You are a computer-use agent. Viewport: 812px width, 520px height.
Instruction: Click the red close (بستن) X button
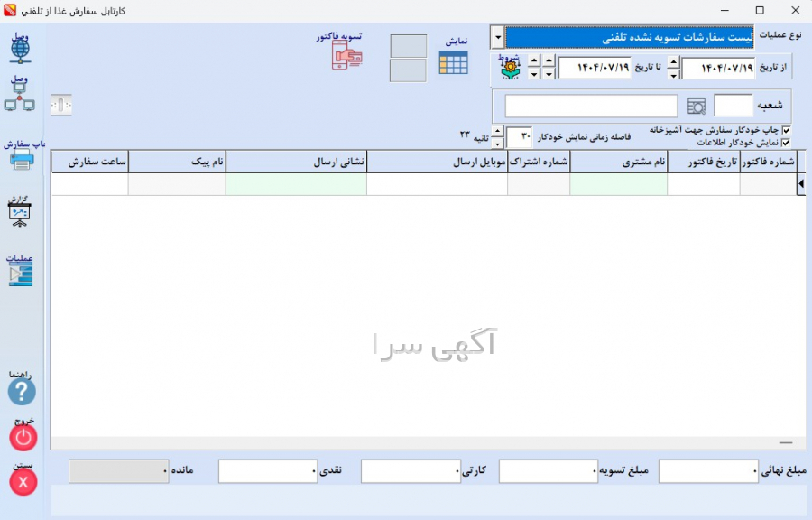(x=23, y=482)
